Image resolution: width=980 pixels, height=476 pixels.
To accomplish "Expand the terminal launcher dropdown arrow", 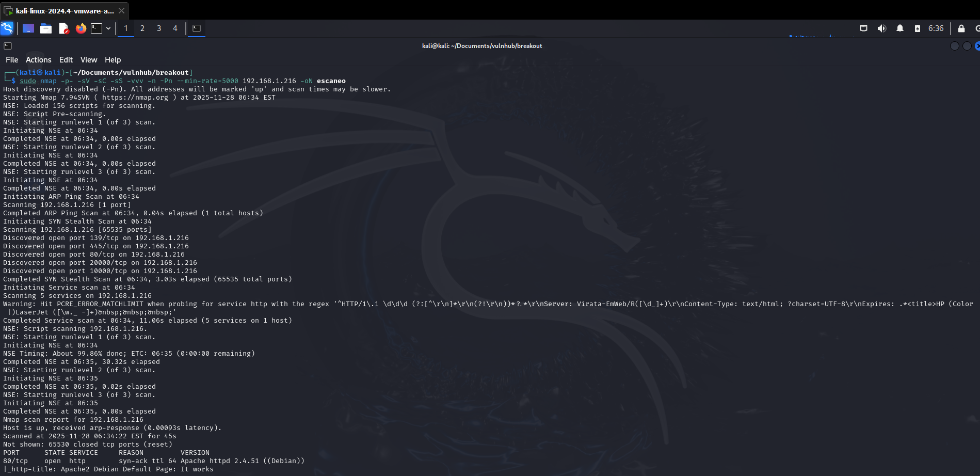I will click(x=108, y=28).
